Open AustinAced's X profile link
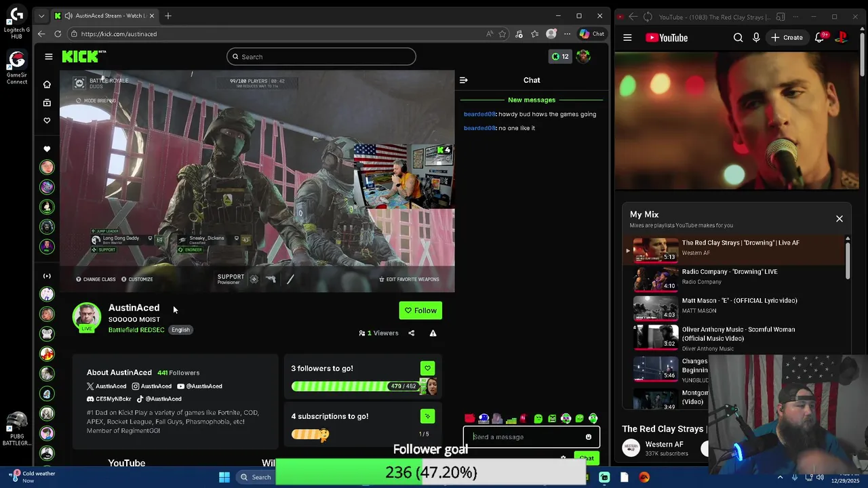 106,386
